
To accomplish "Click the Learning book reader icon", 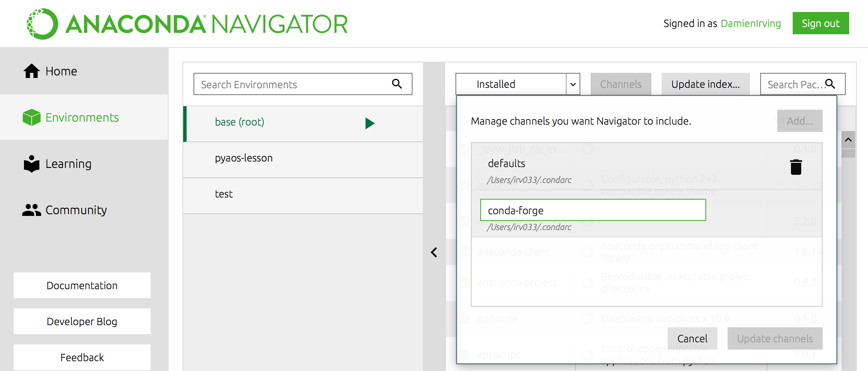I will click(x=31, y=164).
